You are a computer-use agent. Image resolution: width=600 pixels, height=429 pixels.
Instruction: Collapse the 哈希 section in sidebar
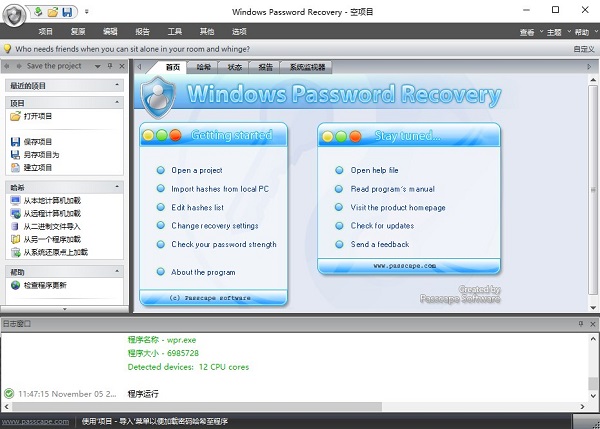(117, 187)
